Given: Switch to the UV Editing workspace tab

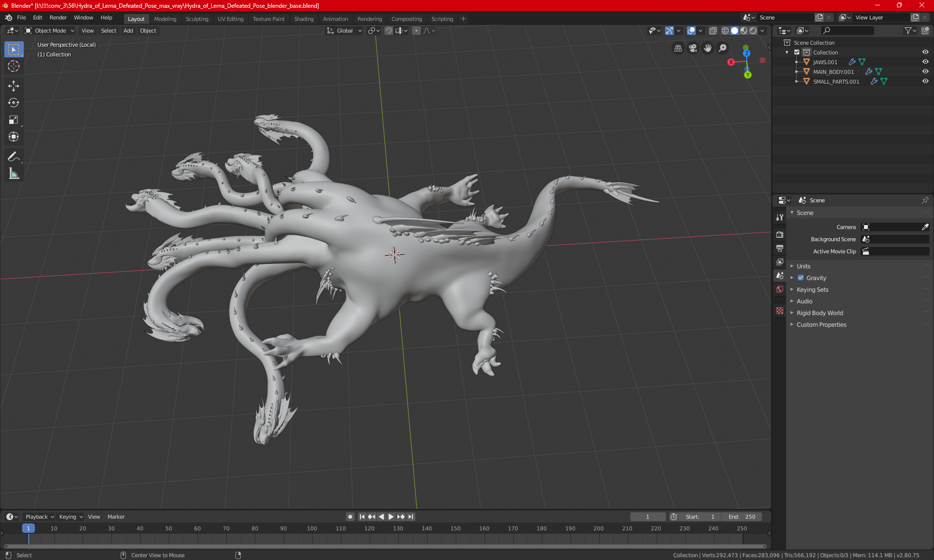Looking at the screenshot, I should tap(231, 19).
